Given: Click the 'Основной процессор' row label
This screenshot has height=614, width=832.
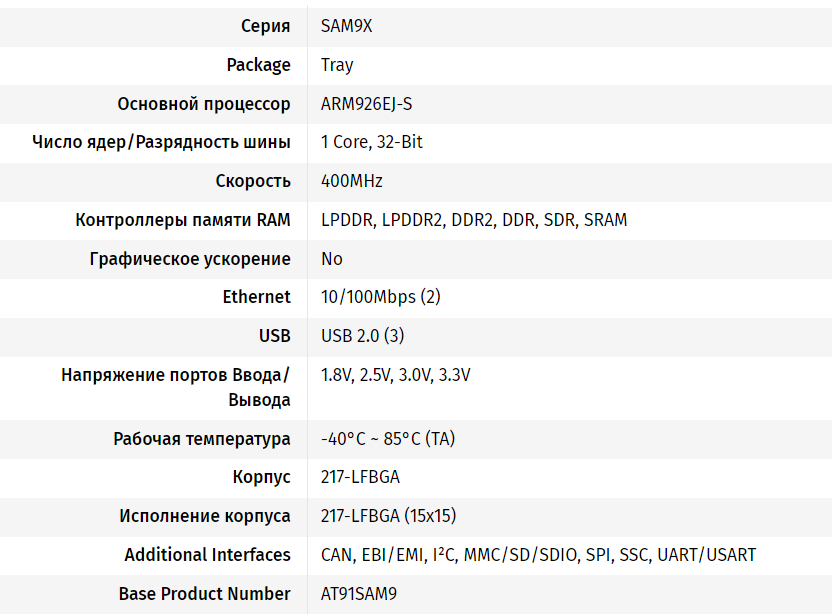Looking at the screenshot, I should [204, 104].
